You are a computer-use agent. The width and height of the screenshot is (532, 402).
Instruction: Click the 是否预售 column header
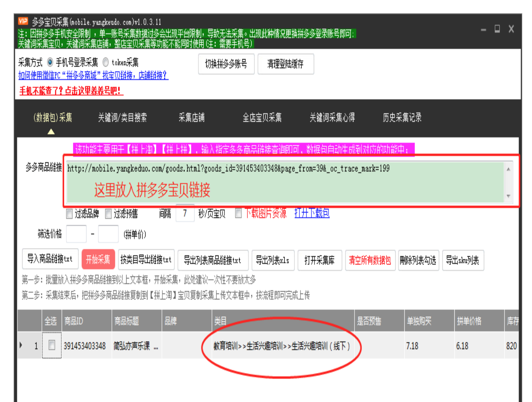(x=379, y=321)
